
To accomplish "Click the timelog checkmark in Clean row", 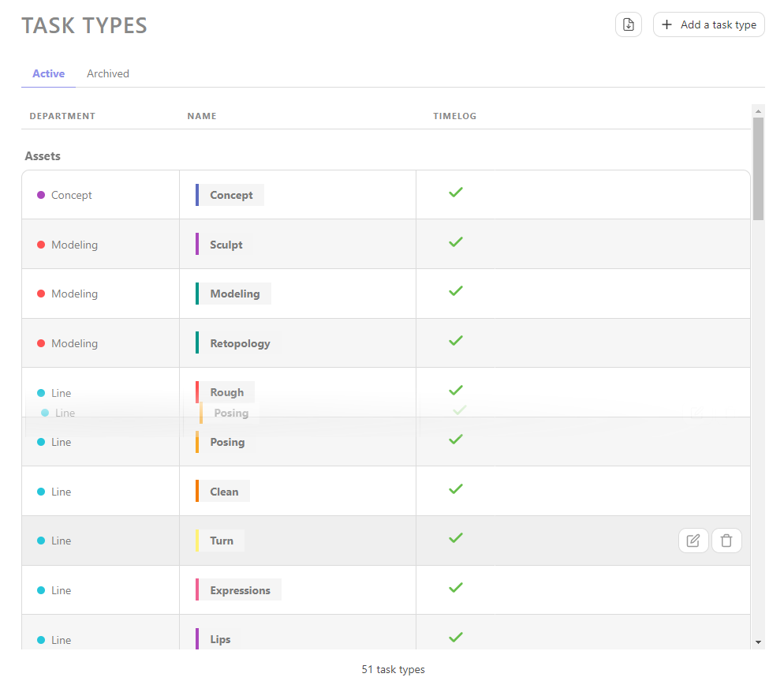I will click(x=456, y=489).
